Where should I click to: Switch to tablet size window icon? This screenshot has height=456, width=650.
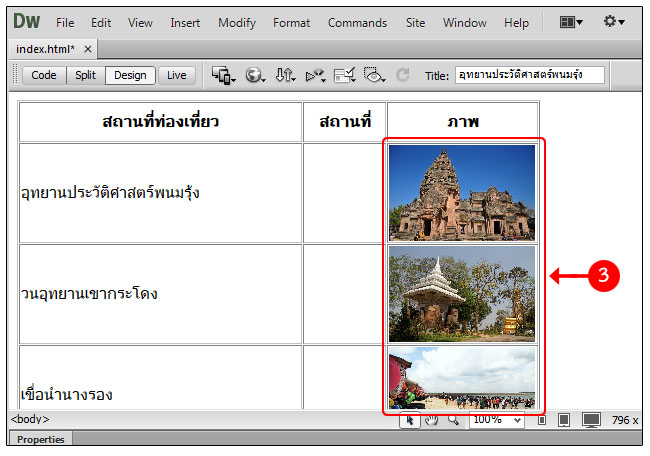pos(564,420)
